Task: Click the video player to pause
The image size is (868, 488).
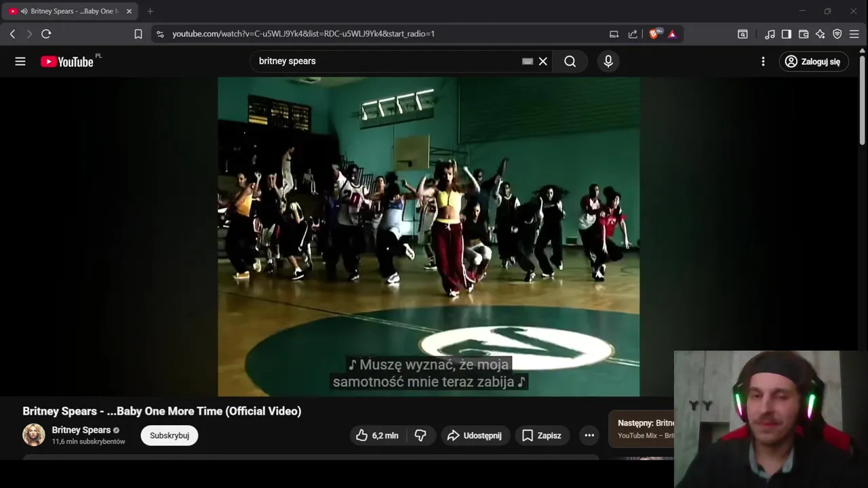Action: click(x=429, y=237)
